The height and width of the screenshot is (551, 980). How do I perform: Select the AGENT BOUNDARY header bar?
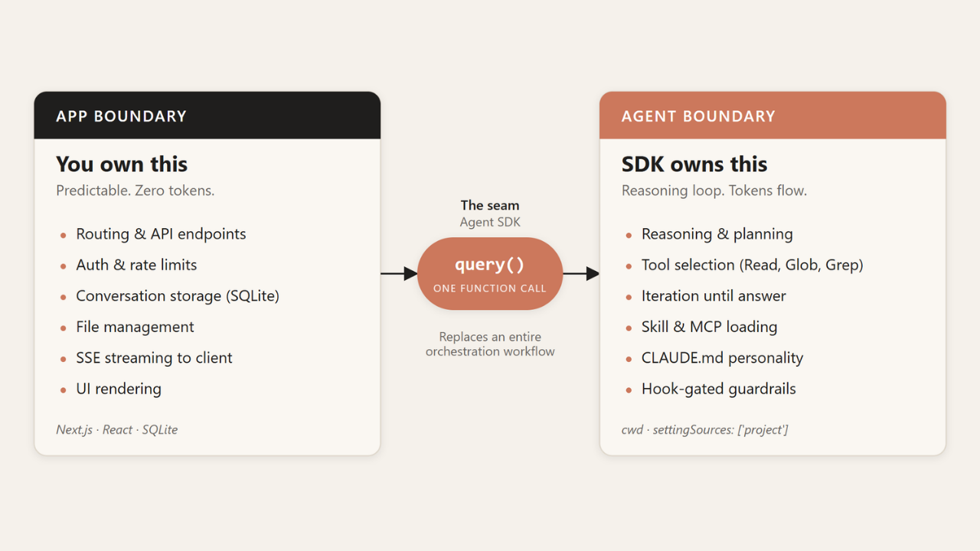(773, 116)
